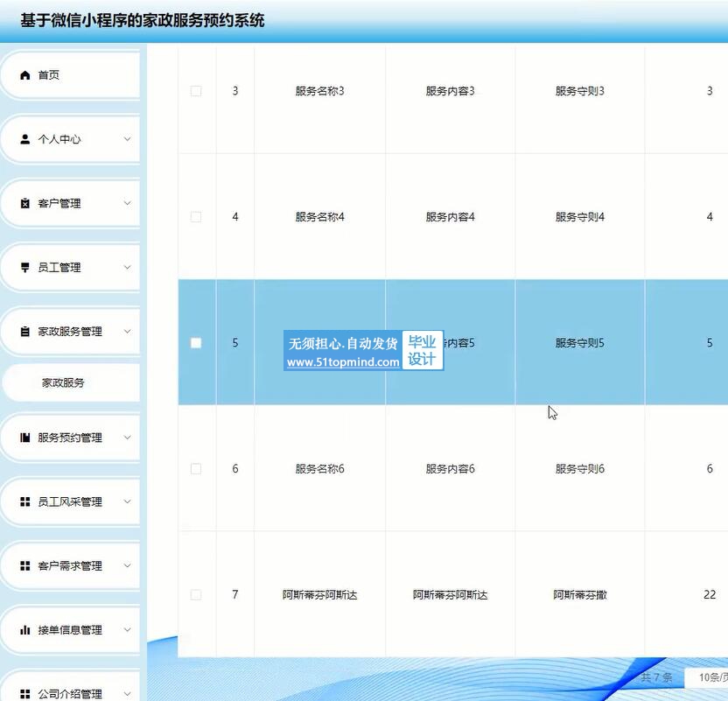Click the person icon for 个人中心
Image resolution: width=728 pixels, height=701 pixels.
tap(25, 139)
